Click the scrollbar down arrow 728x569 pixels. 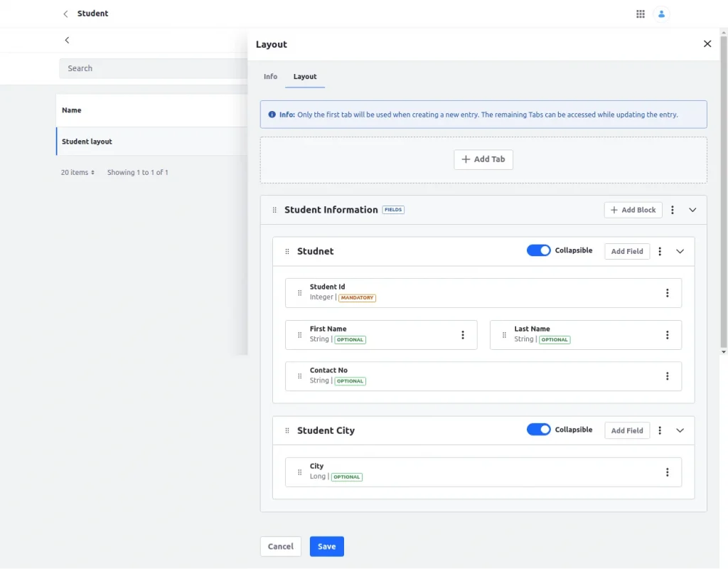coord(723,352)
